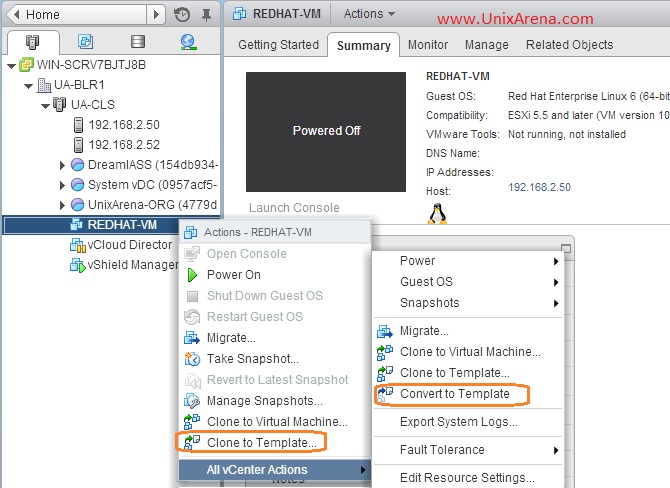This screenshot has height=488, width=670.
Task: Switch to the Monitor tab
Action: coord(428,44)
